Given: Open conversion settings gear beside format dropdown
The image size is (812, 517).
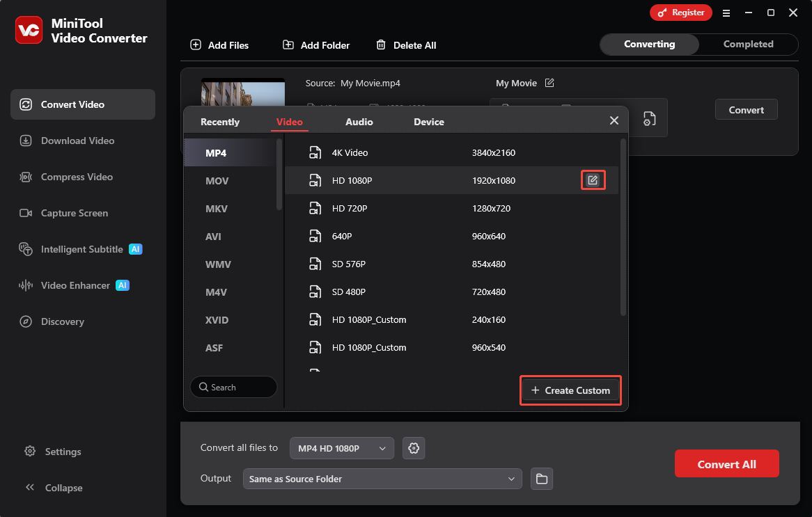Looking at the screenshot, I should [x=414, y=448].
